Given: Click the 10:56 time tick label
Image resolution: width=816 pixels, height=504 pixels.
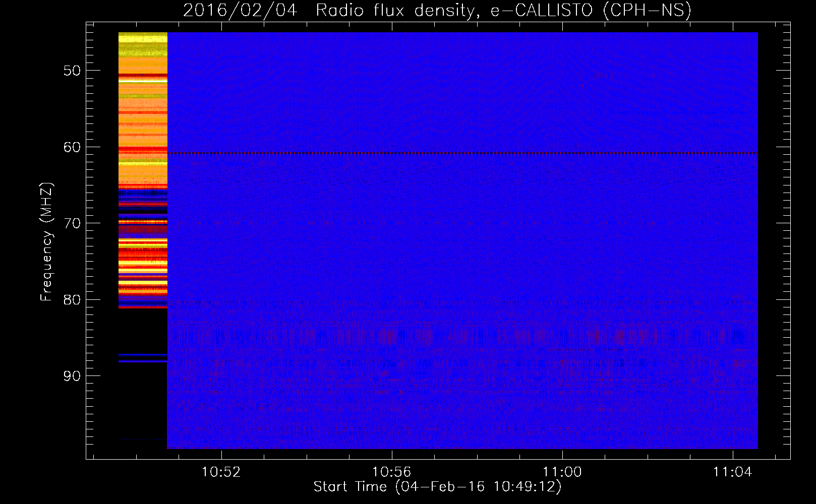Looking at the screenshot, I should pos(392,472).
